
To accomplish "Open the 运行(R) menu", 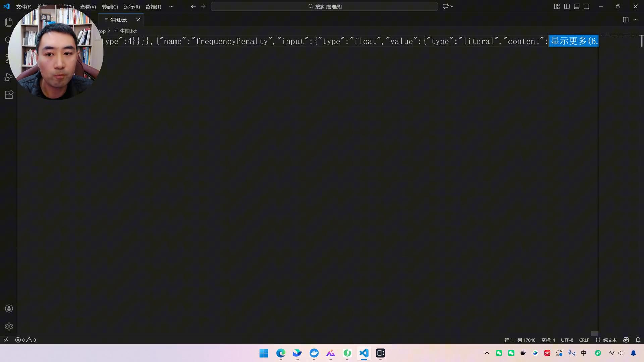I will [x=132, y=7].
